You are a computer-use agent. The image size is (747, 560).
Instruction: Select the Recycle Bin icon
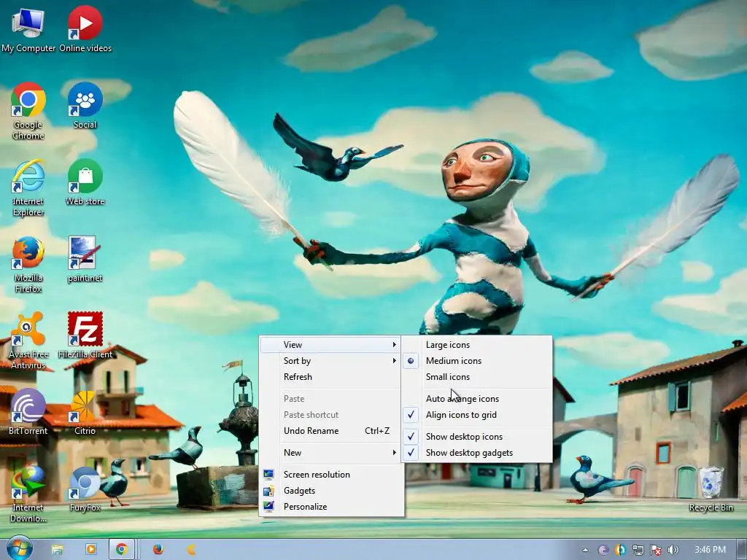(711, 489)
